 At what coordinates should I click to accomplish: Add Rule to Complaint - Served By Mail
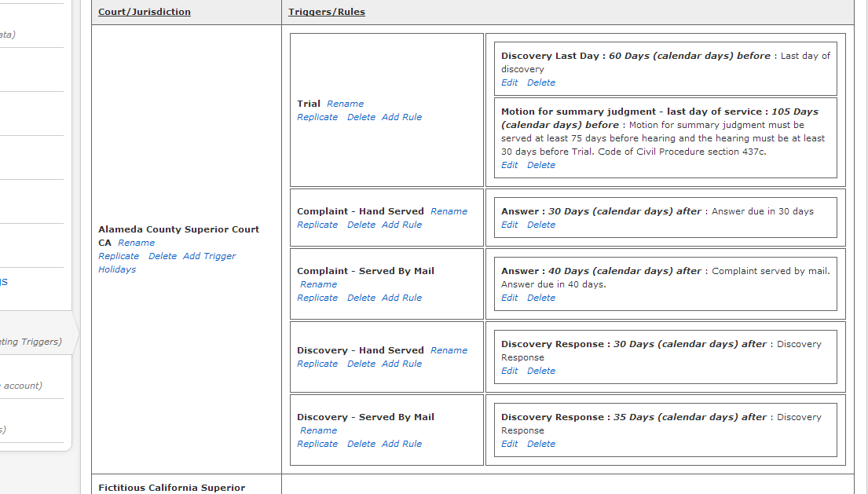click(401, 298)
